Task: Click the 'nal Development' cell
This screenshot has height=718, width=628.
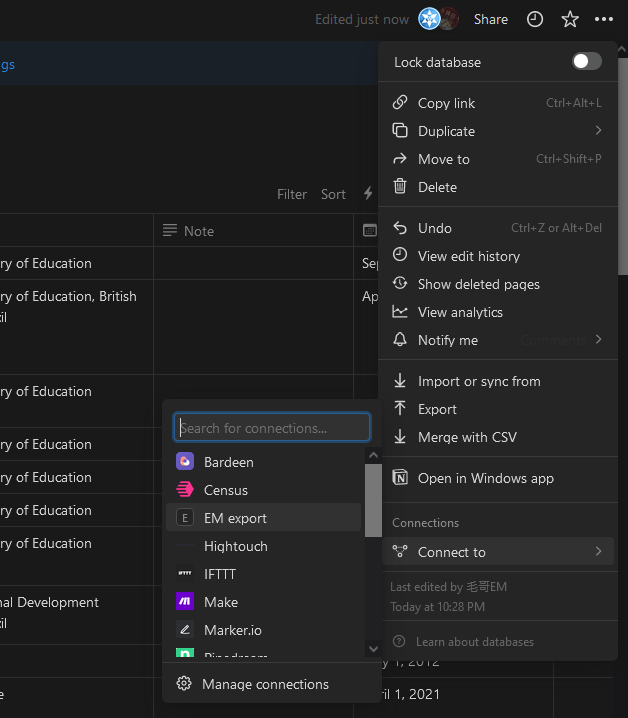Action: (x=76, y=615)
